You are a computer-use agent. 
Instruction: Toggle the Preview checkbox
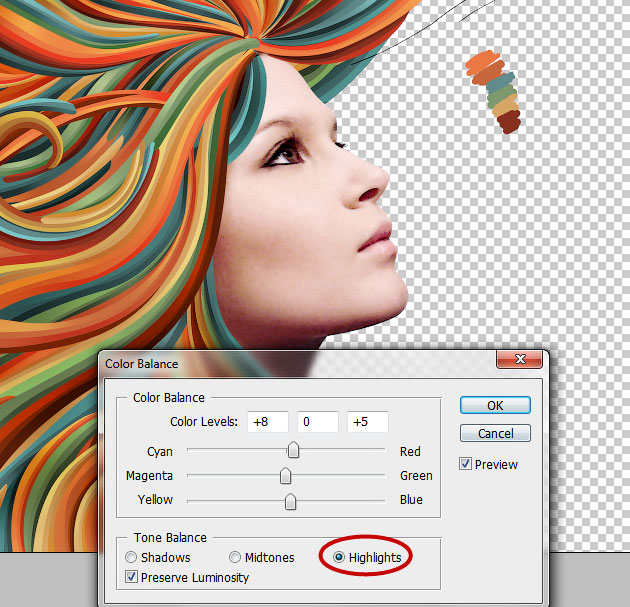click(x=465, y=464)
